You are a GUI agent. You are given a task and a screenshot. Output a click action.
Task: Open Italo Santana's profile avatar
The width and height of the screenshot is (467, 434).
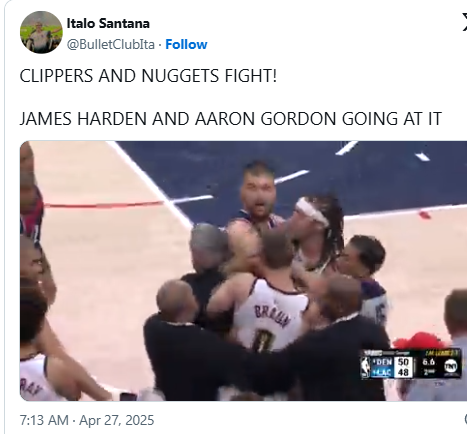pyautogui.click(x=41, y=32)
